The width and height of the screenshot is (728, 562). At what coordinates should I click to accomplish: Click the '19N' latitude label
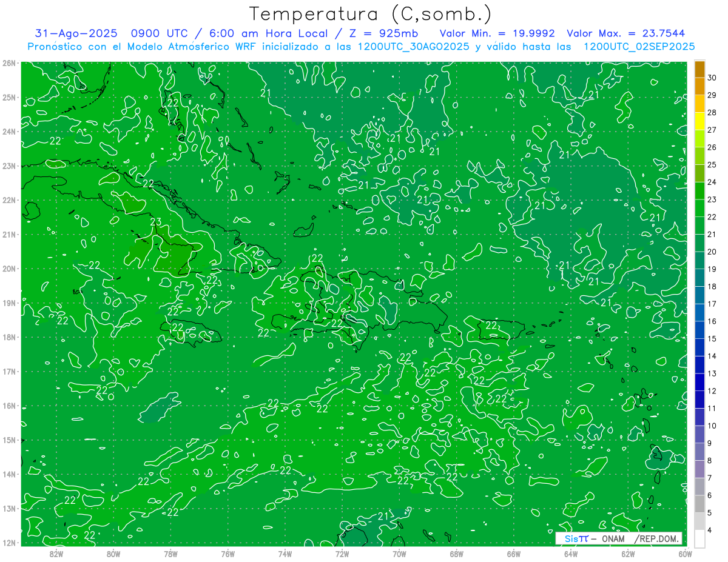9,303
